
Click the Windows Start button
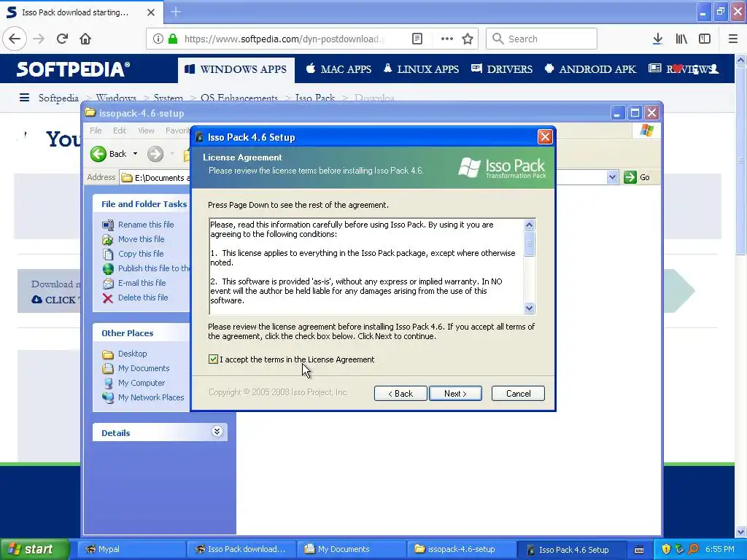click(x=34, y=549)
